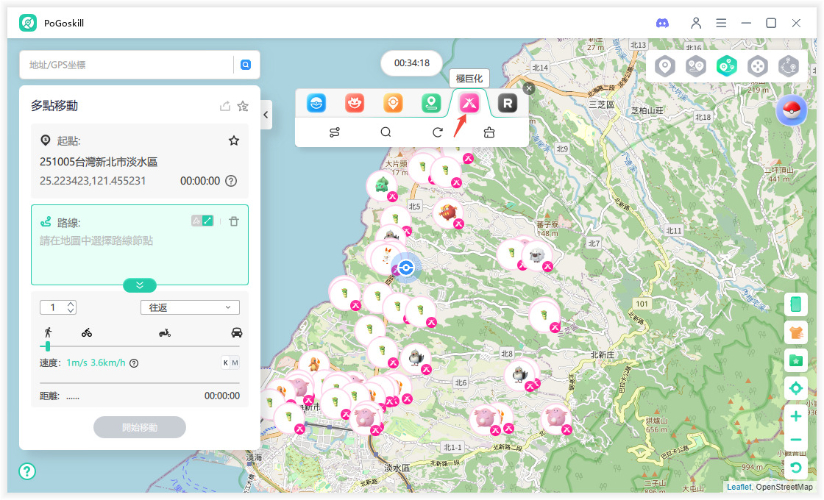This screenshot has height=500, width=824.
Task: Select the car speed mode
Action: pos(236,332)
